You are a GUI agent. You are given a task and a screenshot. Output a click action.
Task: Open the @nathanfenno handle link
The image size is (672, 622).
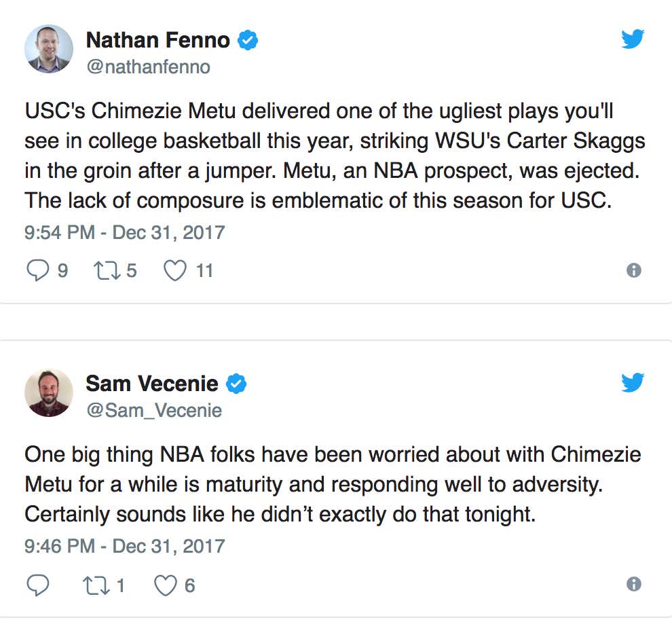[148, 67]
